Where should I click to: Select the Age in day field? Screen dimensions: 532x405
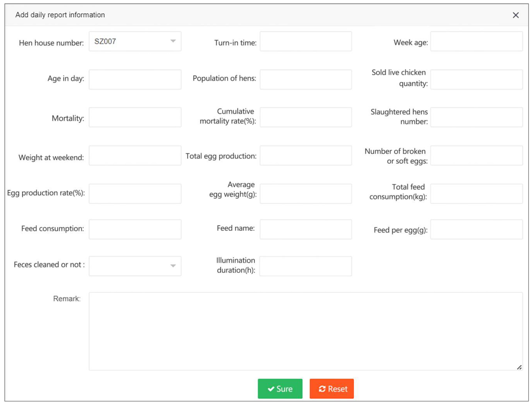135,79
